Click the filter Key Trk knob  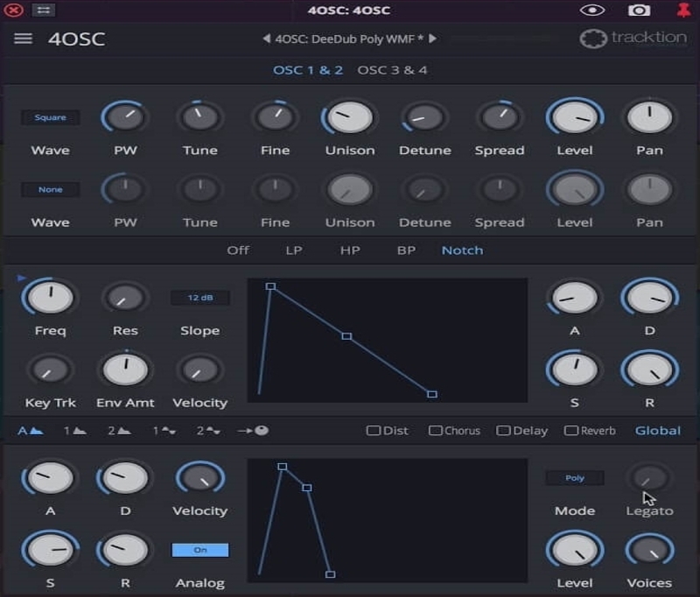pyautogui.click(x=51, y=369)
